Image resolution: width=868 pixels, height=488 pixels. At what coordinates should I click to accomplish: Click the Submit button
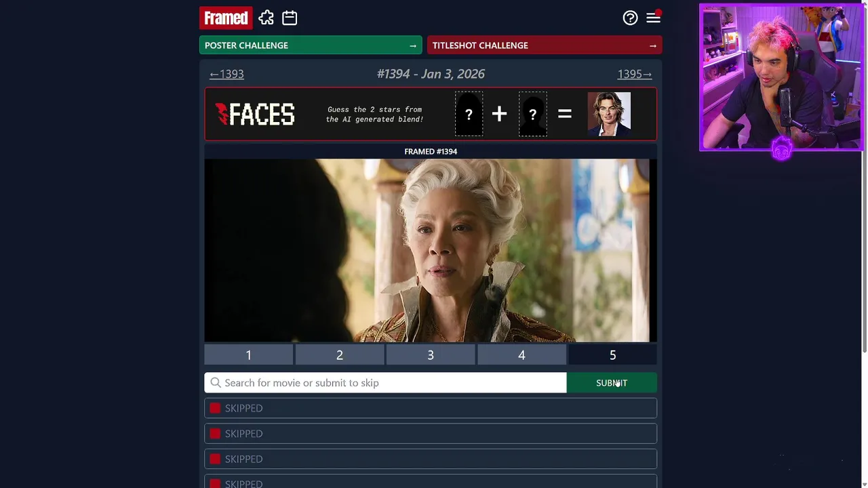coord(612,383)
